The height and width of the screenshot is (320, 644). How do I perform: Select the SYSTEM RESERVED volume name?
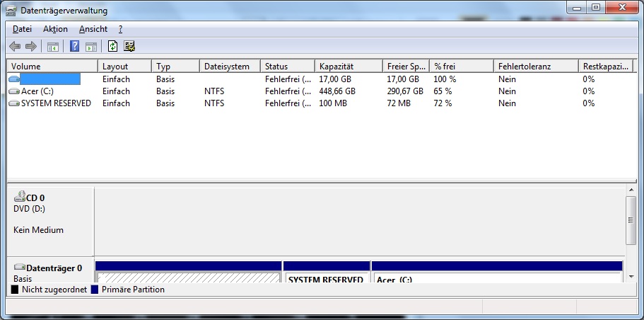pyautogui.click(x=56, y=103)
